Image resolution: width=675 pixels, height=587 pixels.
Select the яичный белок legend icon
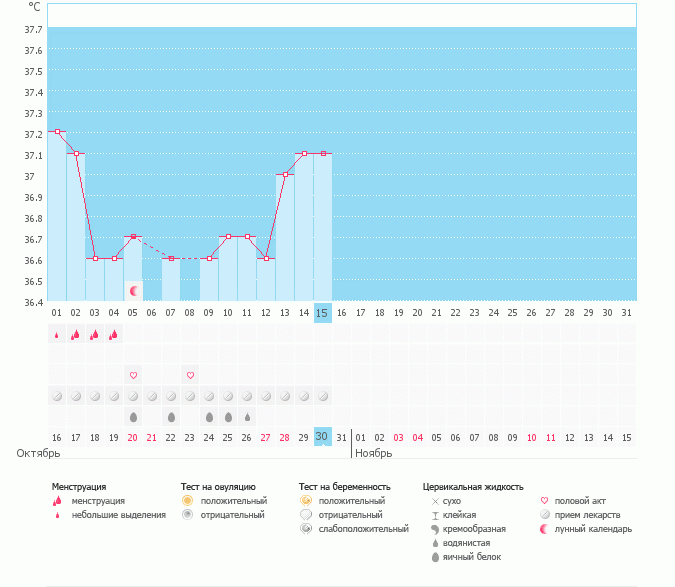pos(435,557)
